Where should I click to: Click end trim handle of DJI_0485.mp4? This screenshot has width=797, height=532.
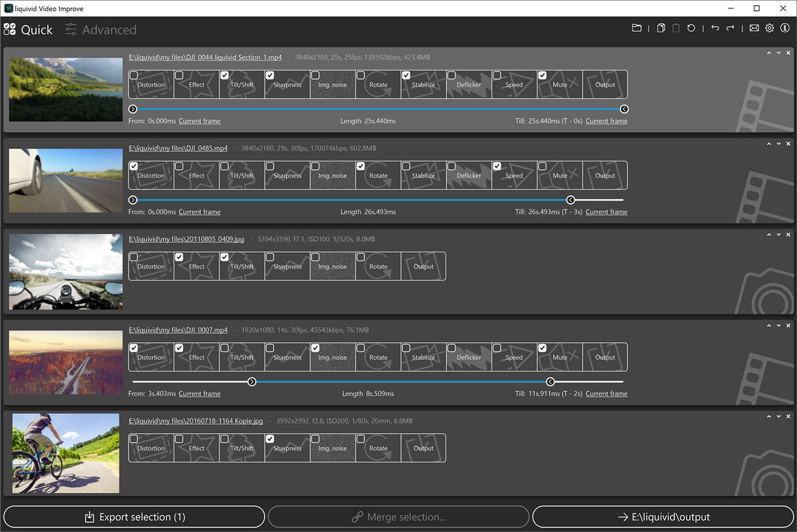coord(571,200)
